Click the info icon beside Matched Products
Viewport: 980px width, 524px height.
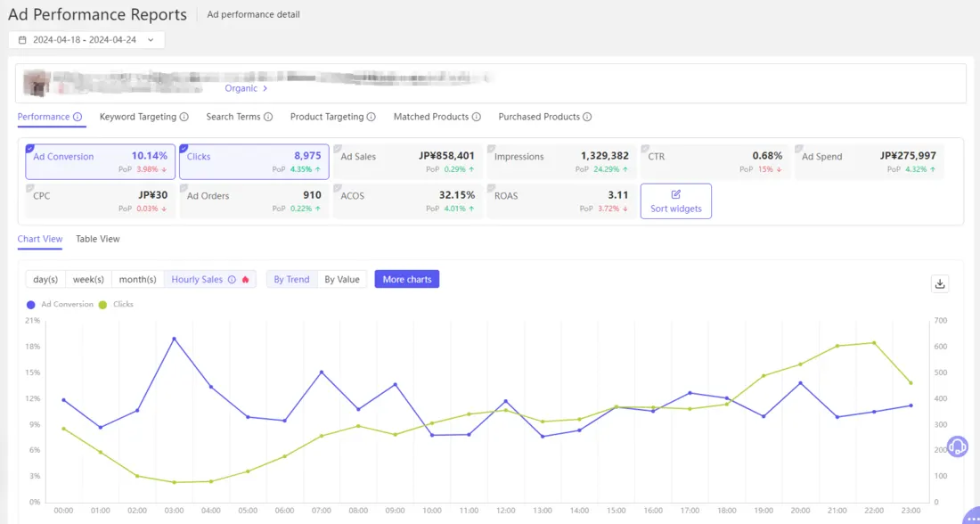pyautogui.click(x=475, y=117)
